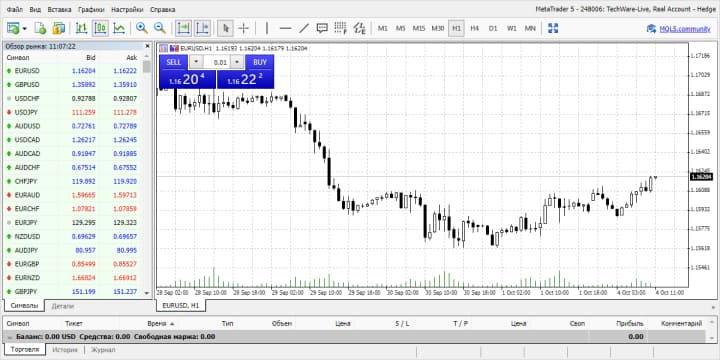
Task: Select USDJPY row
Action: tap(73, 112)
